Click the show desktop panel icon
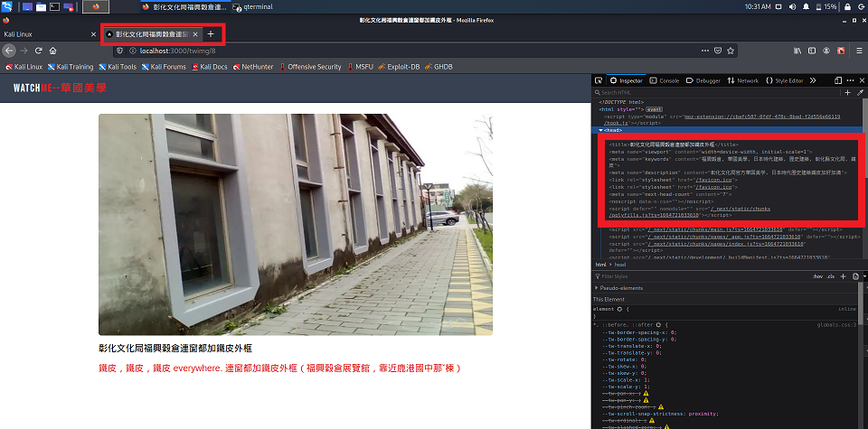868x429 pixels. click(28, 6)
